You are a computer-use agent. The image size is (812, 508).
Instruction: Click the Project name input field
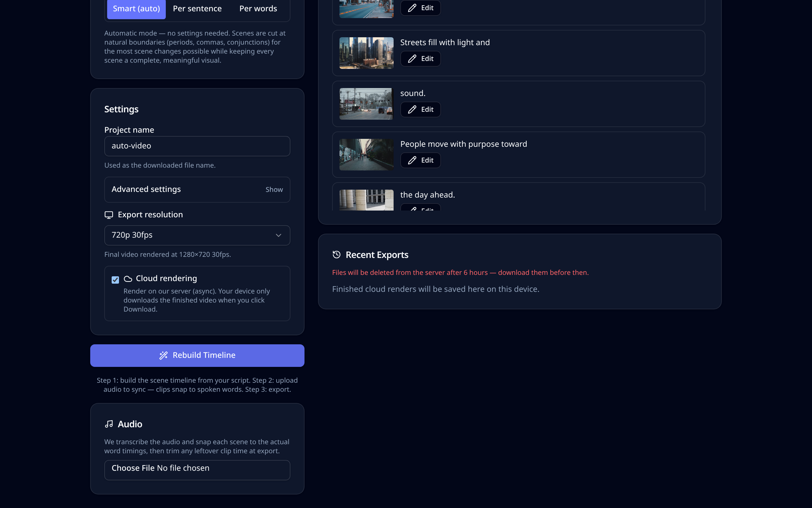pos(197,146)
